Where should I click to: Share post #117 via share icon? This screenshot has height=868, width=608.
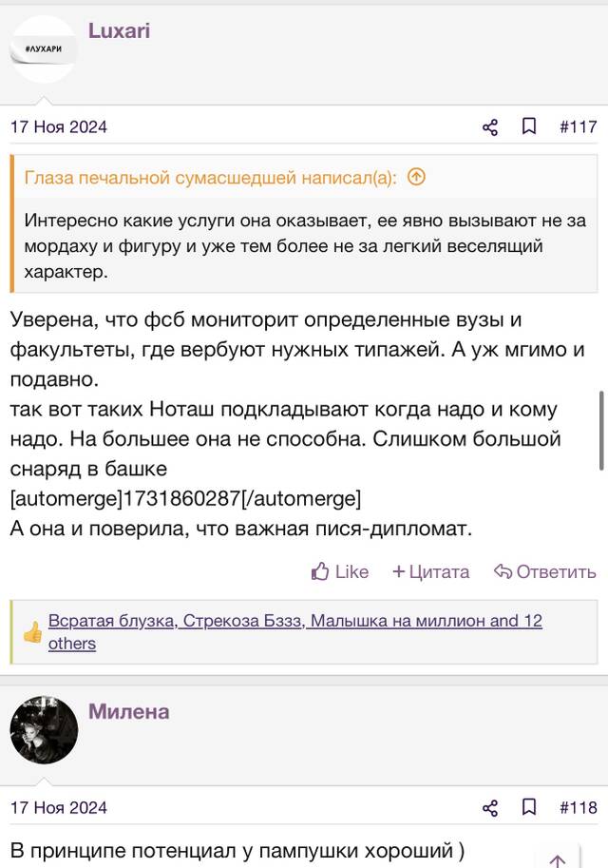[x=490, y=127]
